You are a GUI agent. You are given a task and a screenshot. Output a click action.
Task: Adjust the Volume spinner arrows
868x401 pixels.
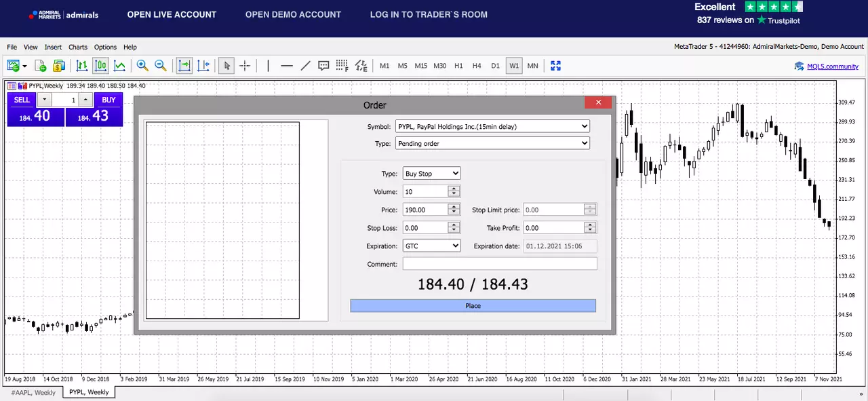coord(454,192)
